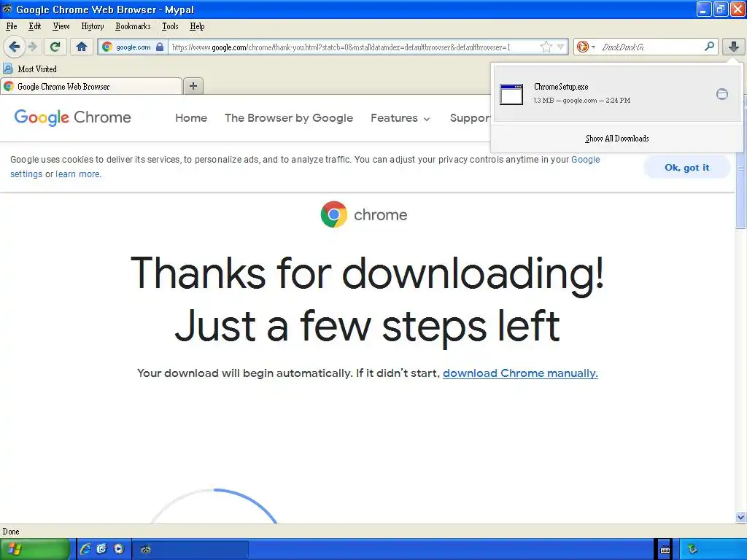Viewport: 747px width, 560px height.
Task: Click the Forward navigation arrow
Action: coord(32,47)
